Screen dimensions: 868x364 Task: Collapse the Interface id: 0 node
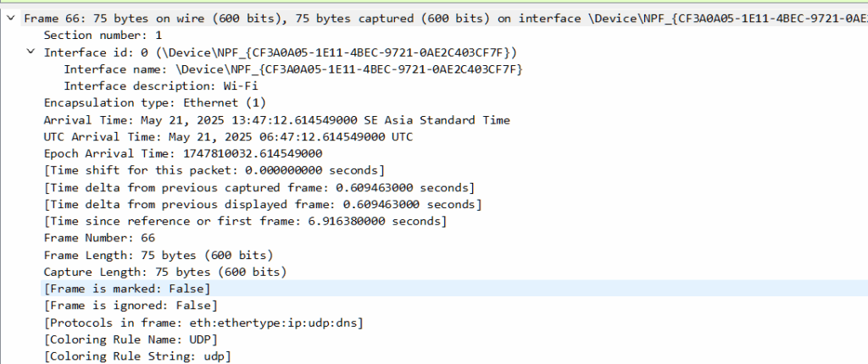point(31,52)
